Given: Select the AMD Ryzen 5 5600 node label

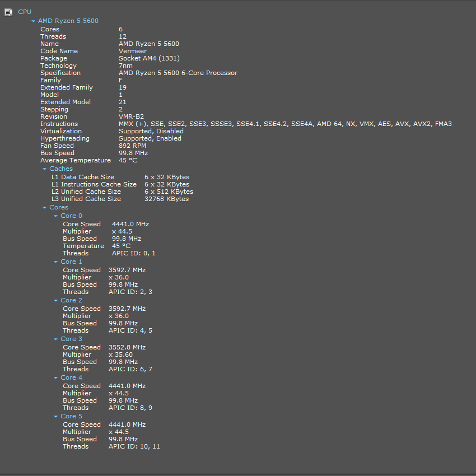Looking at the screenshot, I should [68, 21].
